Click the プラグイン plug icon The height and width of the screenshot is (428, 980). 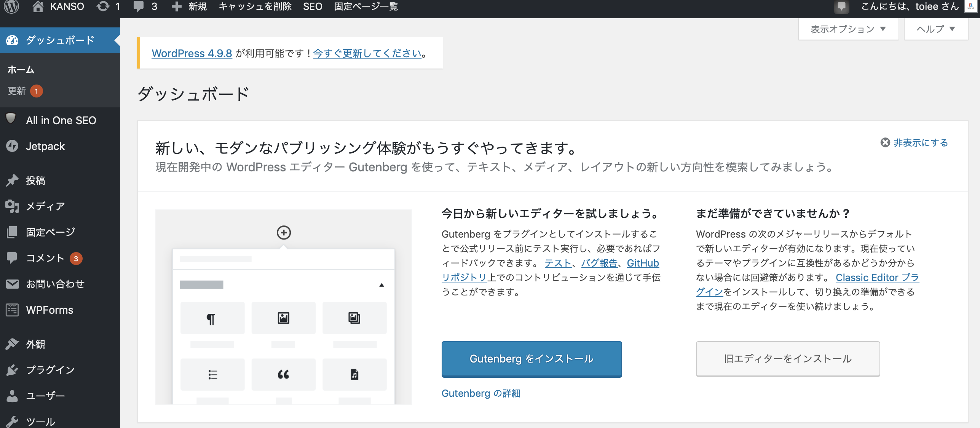tap(12, 370)
